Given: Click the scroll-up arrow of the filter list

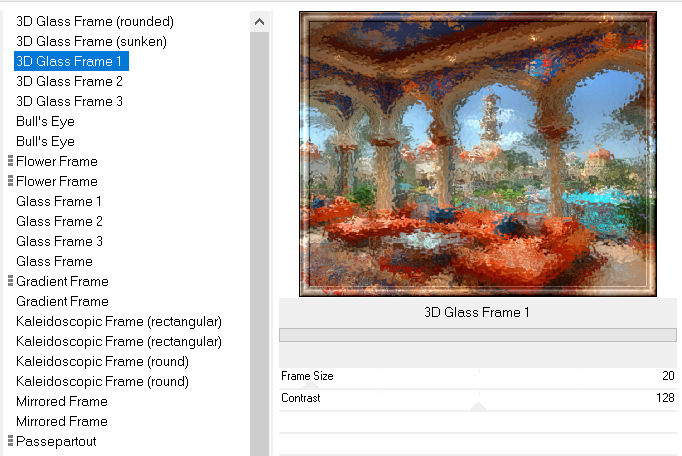Looking at the screenshot, I should pyautogui.click(x=260, y=21).
